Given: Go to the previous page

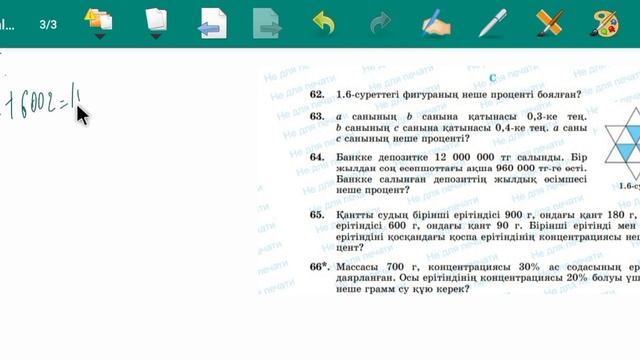Looking at the screenshot, I should [212, 24].
